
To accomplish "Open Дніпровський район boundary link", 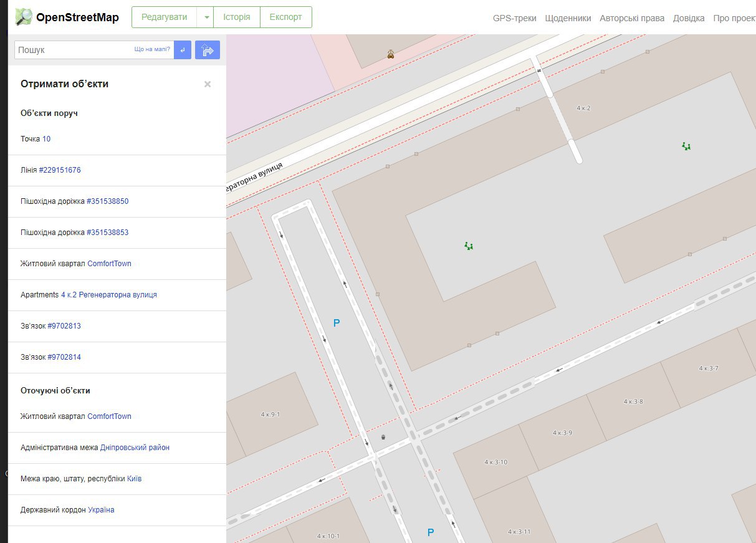I will (135, 448).
